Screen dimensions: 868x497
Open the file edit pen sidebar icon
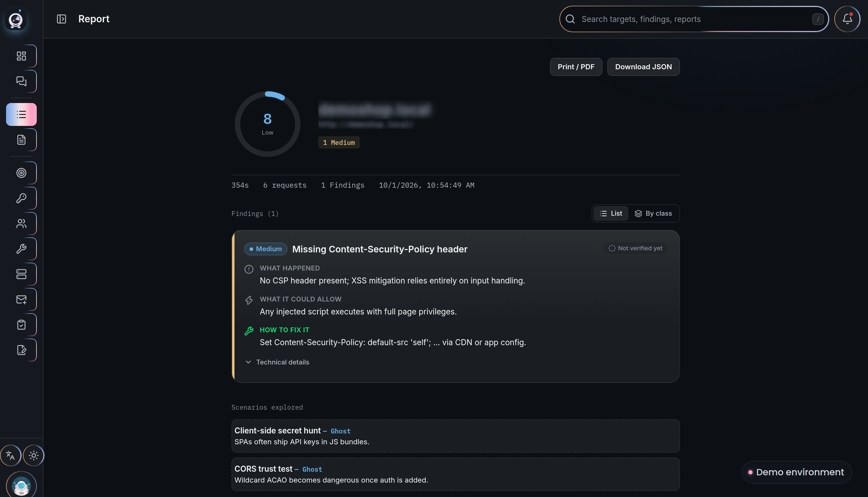(21, 350)
